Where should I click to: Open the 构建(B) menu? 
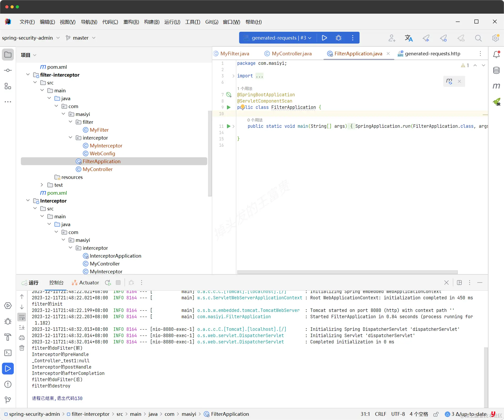click(x=152, y=22)
